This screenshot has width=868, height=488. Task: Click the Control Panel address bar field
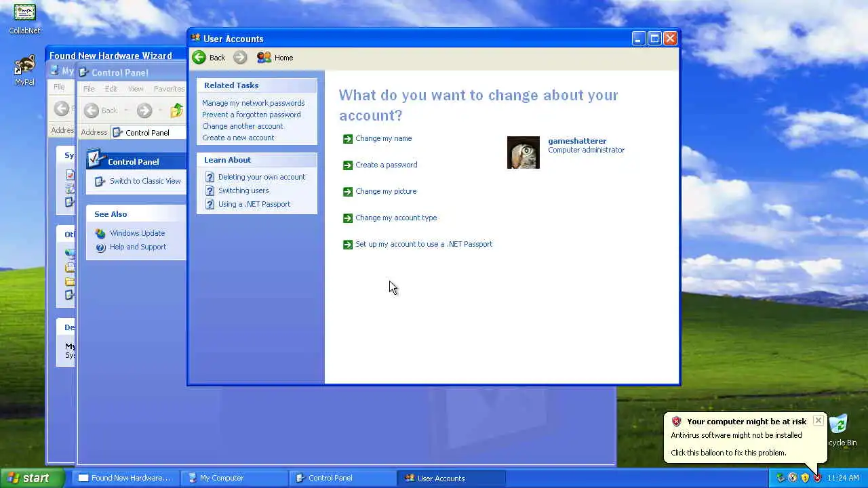pyautogui.click(x=149, y=132)
